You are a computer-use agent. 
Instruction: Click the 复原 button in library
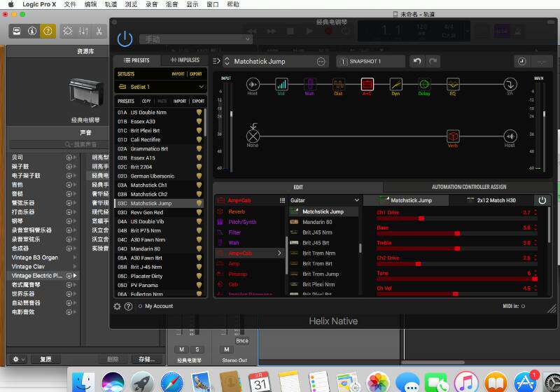pyautogui.click(x=45, y=360)
